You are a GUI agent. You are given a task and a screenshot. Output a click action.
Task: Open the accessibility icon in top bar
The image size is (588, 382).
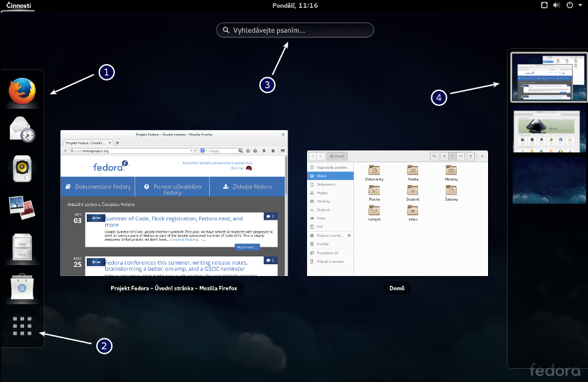544,5
